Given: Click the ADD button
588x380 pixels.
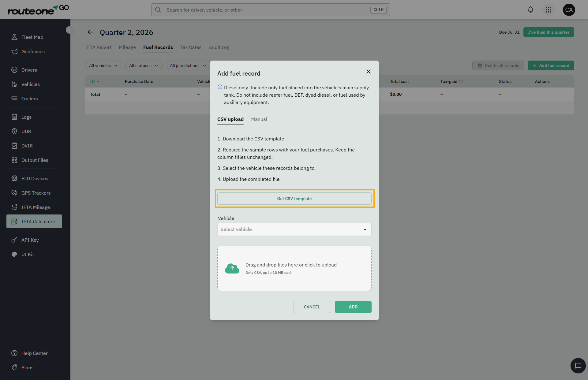Looking at the screenshot, I should 353,307.
